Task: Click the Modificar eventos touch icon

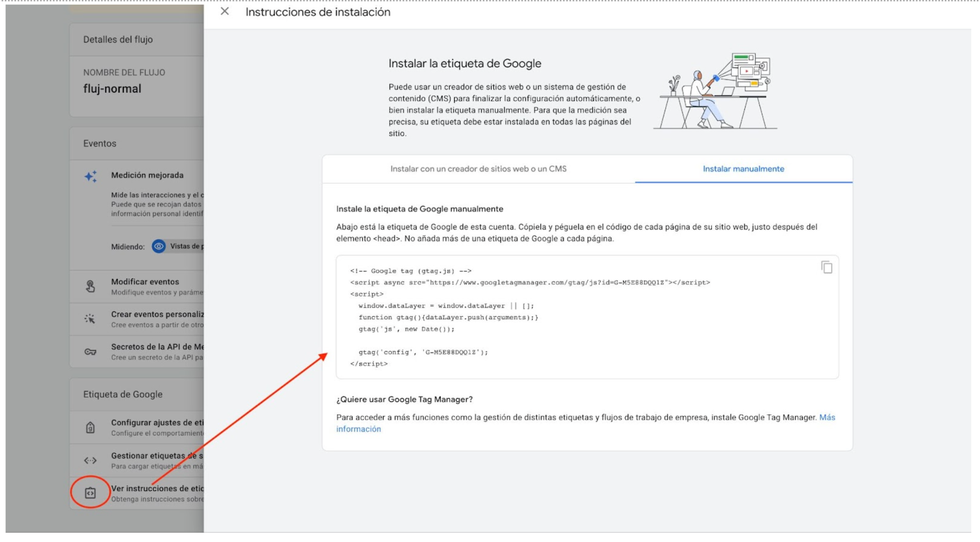Action: [x=90, y=287]
